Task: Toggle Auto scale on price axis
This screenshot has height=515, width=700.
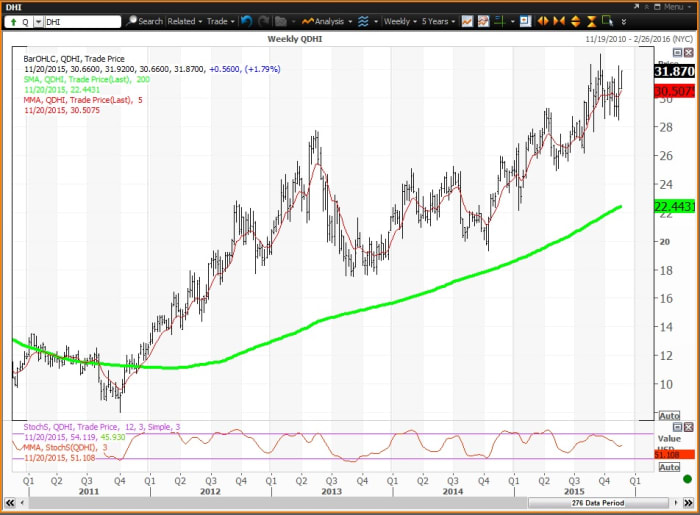Action: pyautogui.click(x=669, y=415)
